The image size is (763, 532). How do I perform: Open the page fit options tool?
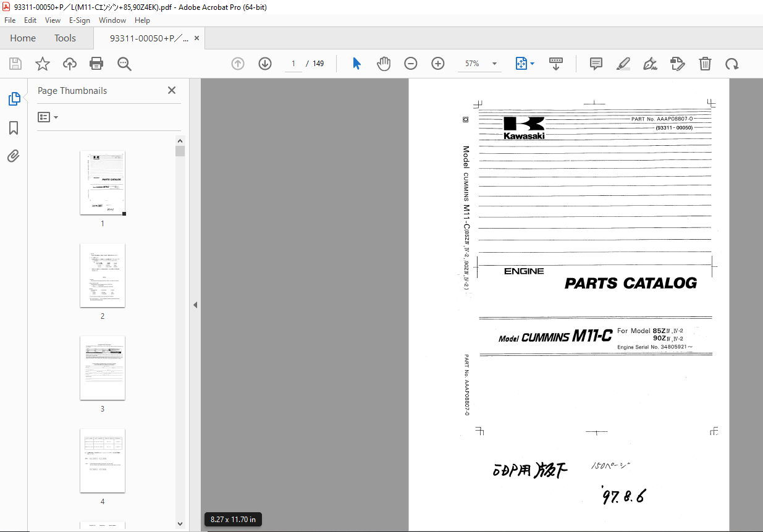[x=525, y=64]
